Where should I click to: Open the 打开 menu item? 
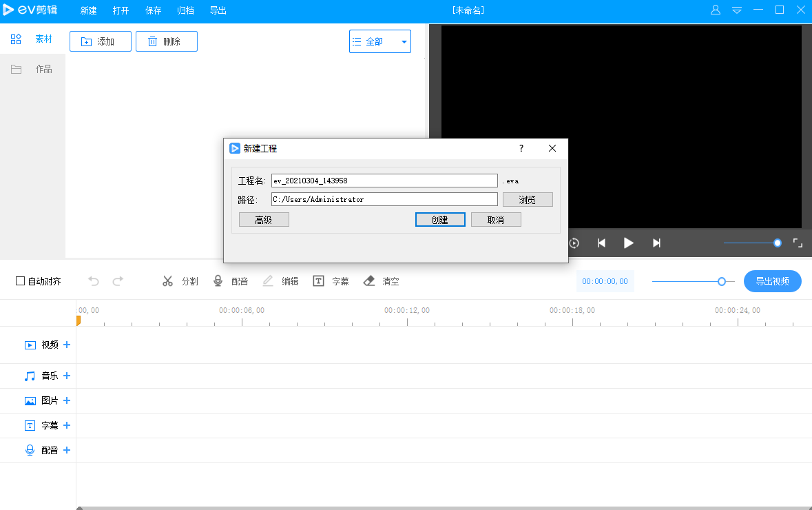[121, 10]
